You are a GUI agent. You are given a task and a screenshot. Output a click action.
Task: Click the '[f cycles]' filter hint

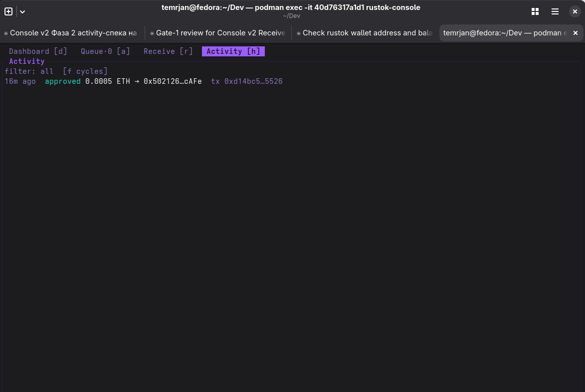click(85, 71)
